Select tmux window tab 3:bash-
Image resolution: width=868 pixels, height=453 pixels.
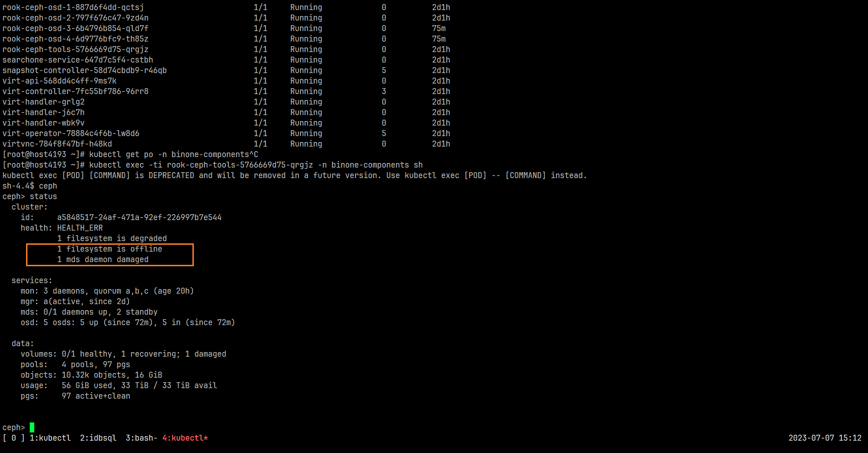(x=142, y=438)
